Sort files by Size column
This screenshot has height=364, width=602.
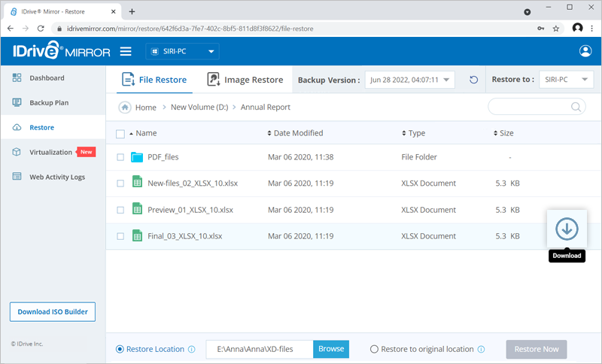click(503, 133)
